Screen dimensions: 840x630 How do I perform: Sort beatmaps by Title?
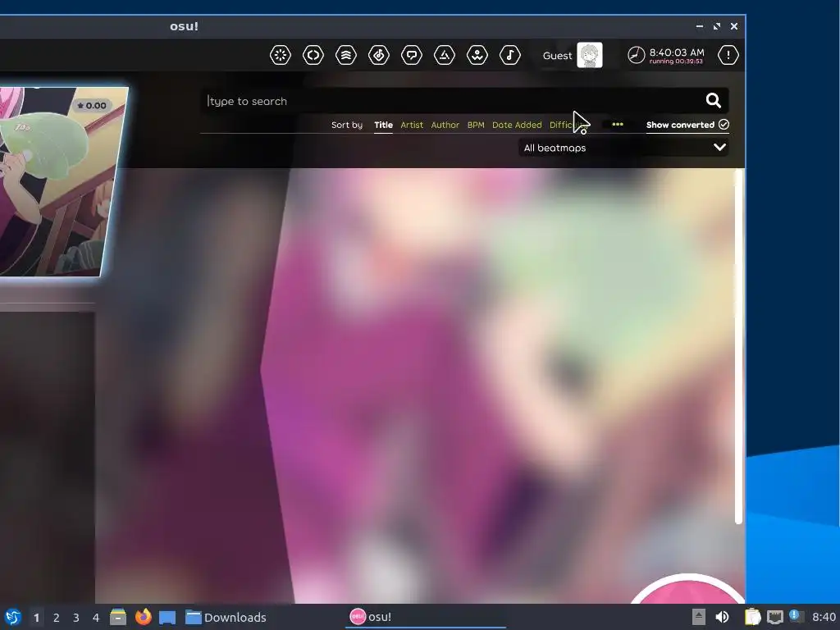coord(383,125)
